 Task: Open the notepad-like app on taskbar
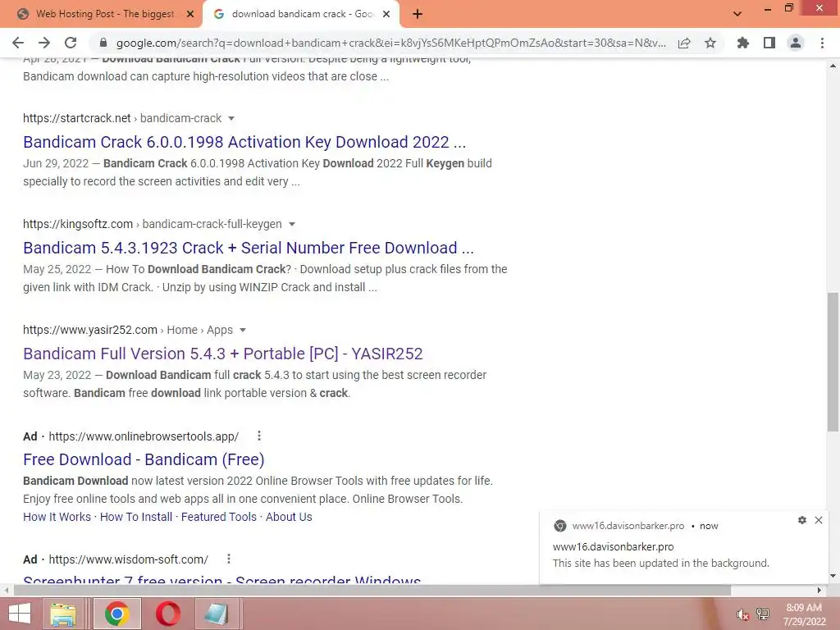[216, 614]
